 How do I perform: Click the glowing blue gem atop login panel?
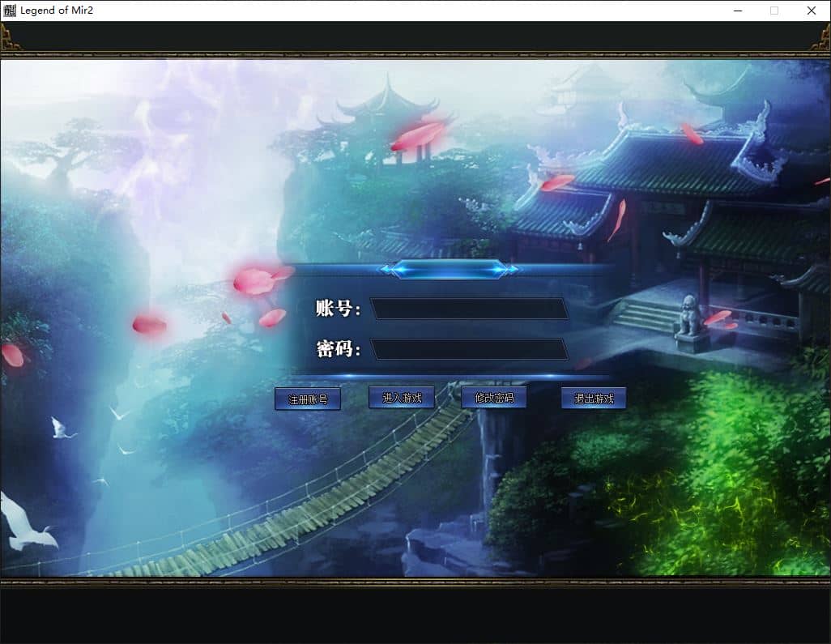450,269
